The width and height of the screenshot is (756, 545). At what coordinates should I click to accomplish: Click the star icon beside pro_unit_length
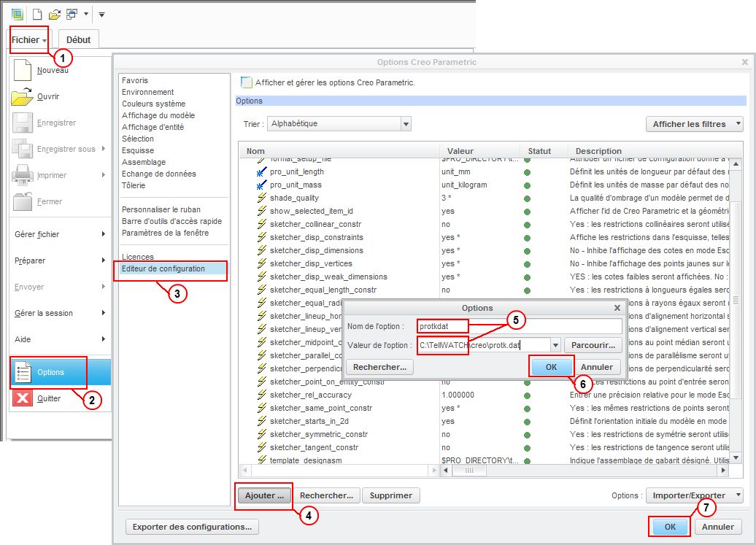(x=261, y=172)
